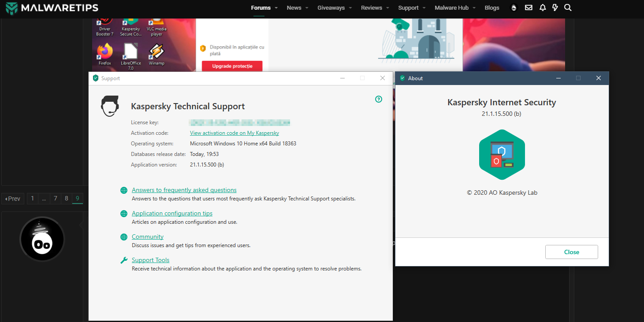Open the Malware Hub menu item
Screen dimensions: 644x322
coord(452,8)
